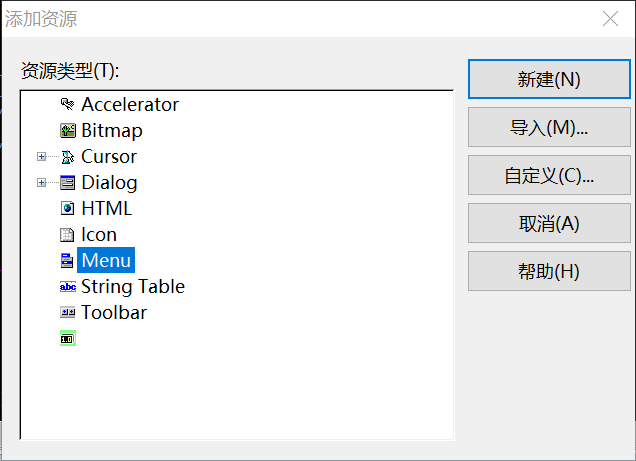Click the Bitmap picture icon

click(x=68, y=131)
